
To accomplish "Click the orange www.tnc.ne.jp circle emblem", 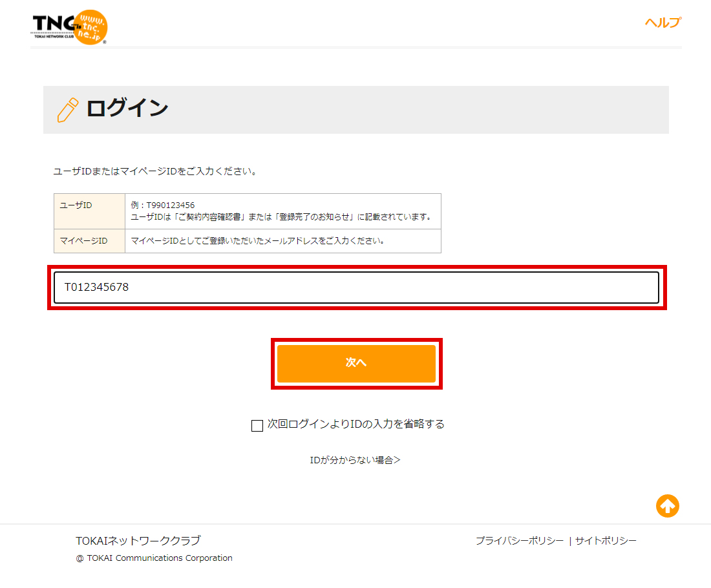I will coord(89,28).
